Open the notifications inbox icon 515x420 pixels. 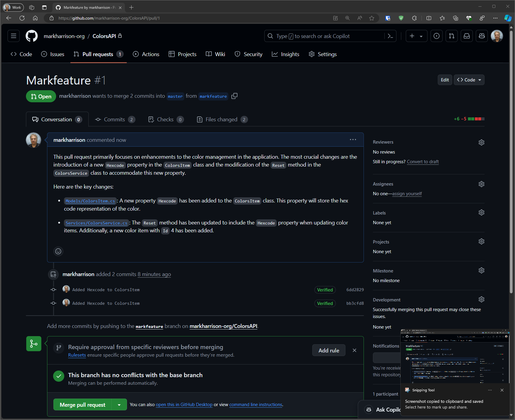click(x=466, y=36)
